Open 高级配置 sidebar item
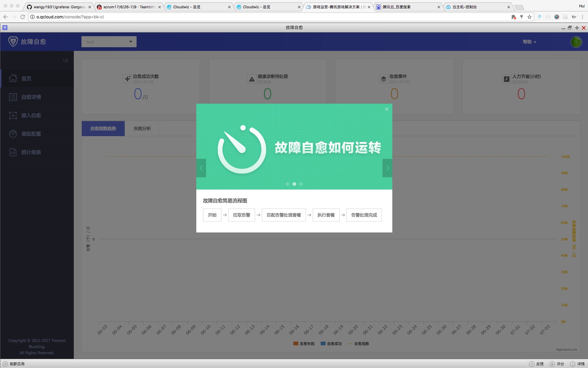The height and width of the screenshot is (368, 588). point(31,134)
